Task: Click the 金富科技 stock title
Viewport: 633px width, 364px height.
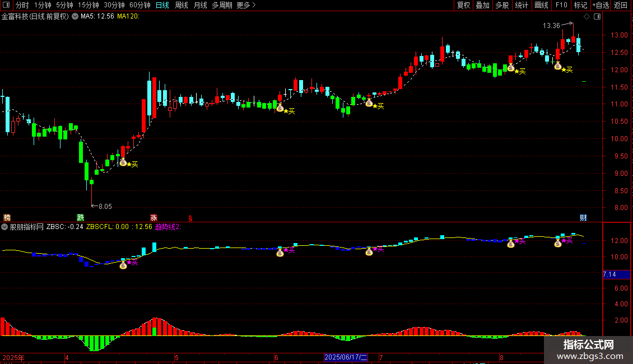Action: click(35, 16)
